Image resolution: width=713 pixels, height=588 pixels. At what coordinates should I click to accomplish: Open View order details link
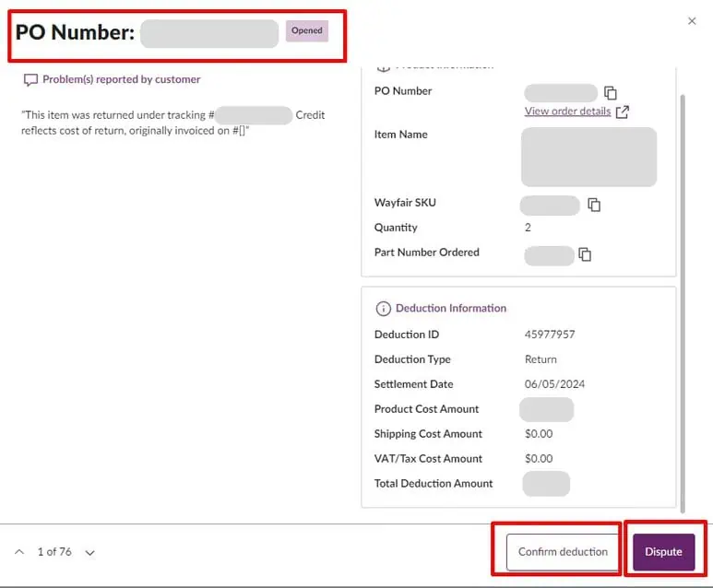[x=567, y=111]
